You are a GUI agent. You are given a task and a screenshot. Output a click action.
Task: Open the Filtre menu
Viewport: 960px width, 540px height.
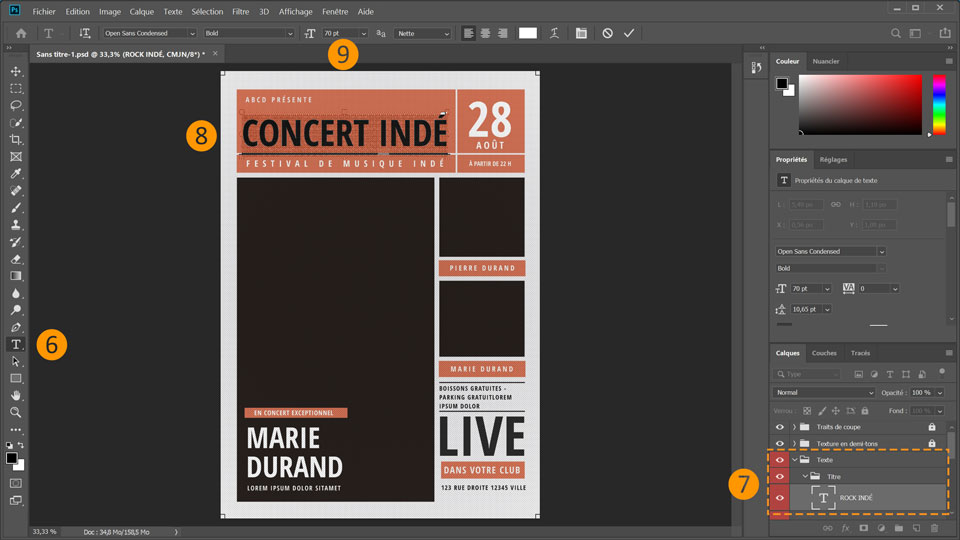pyautogui.click(x=240, y=11)
